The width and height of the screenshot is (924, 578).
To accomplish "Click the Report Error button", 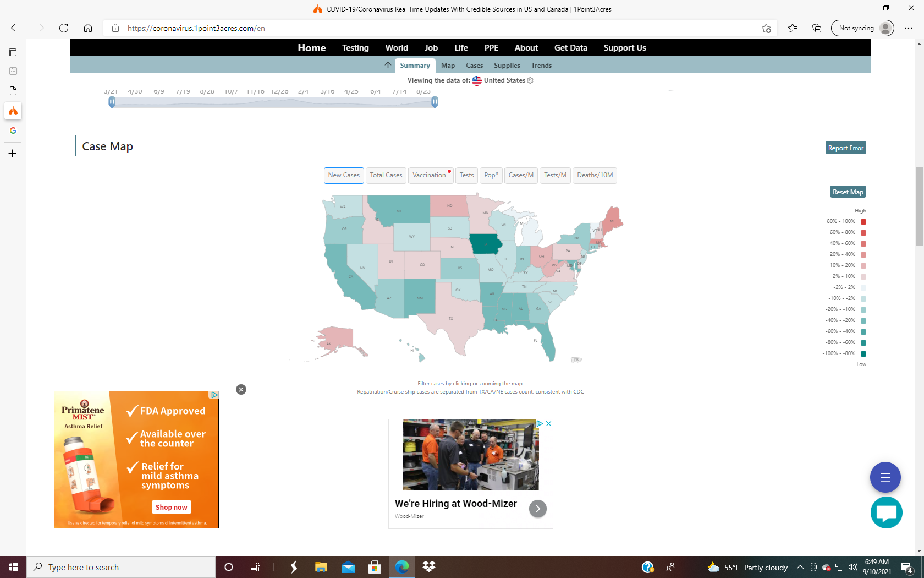I will tap(846, 148).
